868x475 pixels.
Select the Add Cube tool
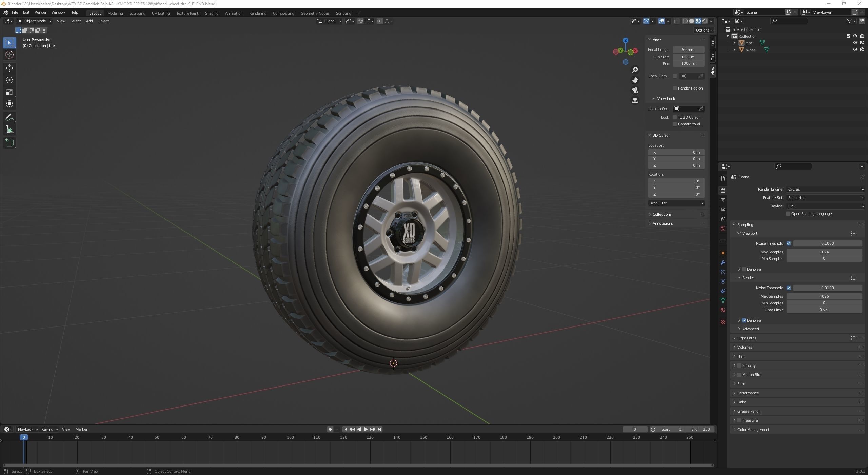click(x=9, y=143)
